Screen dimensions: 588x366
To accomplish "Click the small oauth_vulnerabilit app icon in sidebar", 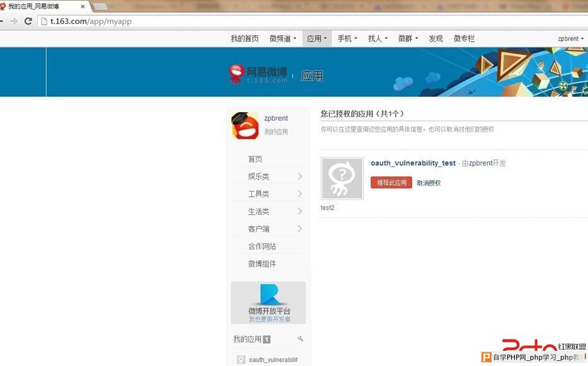I will click(241, 360).
